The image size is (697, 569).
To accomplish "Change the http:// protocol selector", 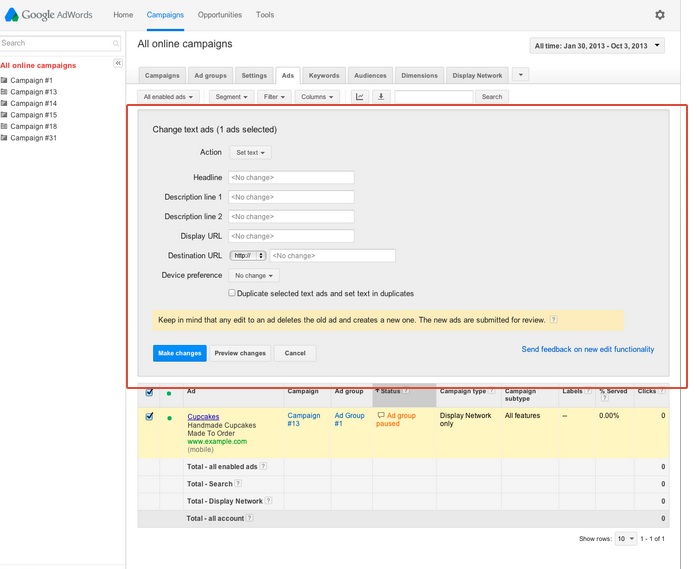I will click(x=248, y=256).
